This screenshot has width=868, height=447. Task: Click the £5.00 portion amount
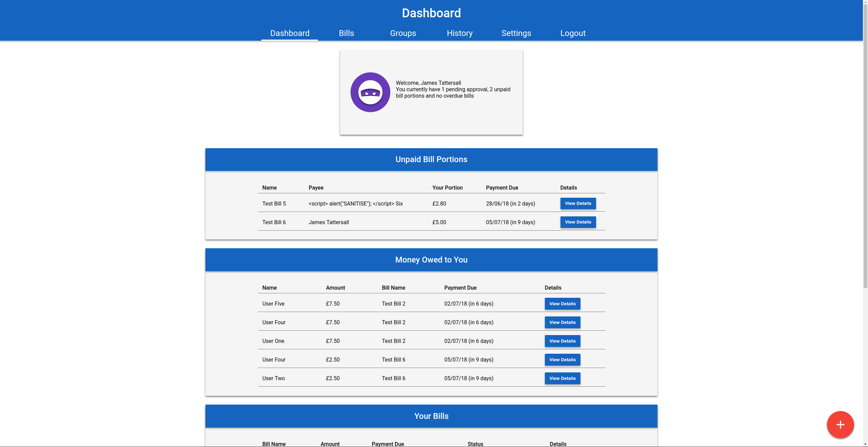pos(439,222)
